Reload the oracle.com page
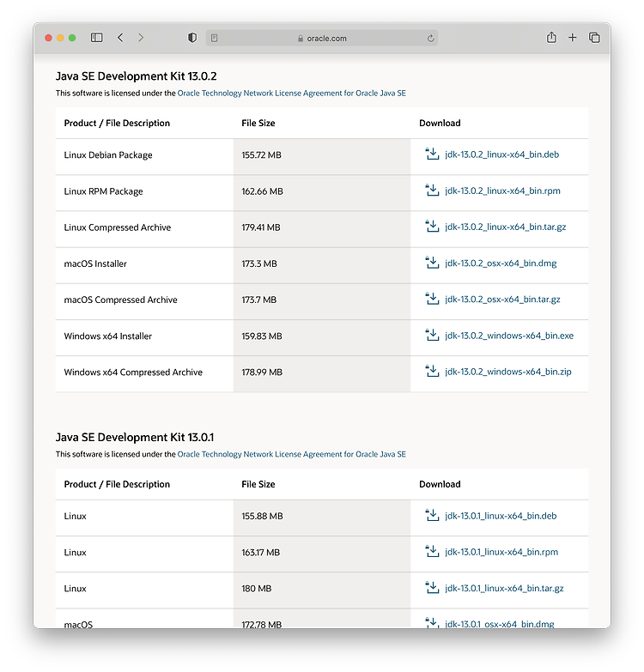644x672 pixels. pos(430,38)
